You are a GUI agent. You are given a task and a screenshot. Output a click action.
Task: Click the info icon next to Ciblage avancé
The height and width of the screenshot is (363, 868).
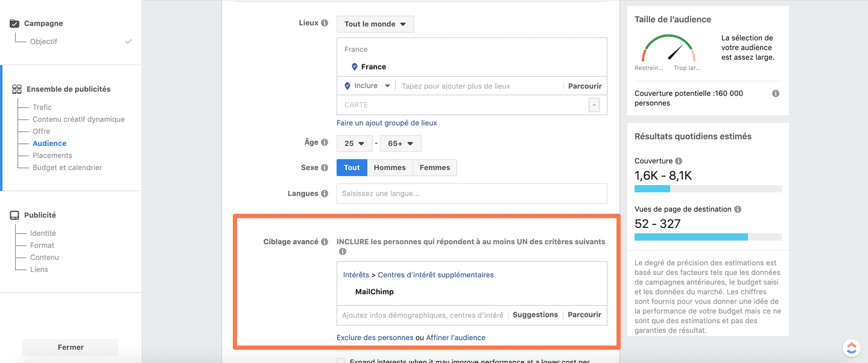(325, 242)
